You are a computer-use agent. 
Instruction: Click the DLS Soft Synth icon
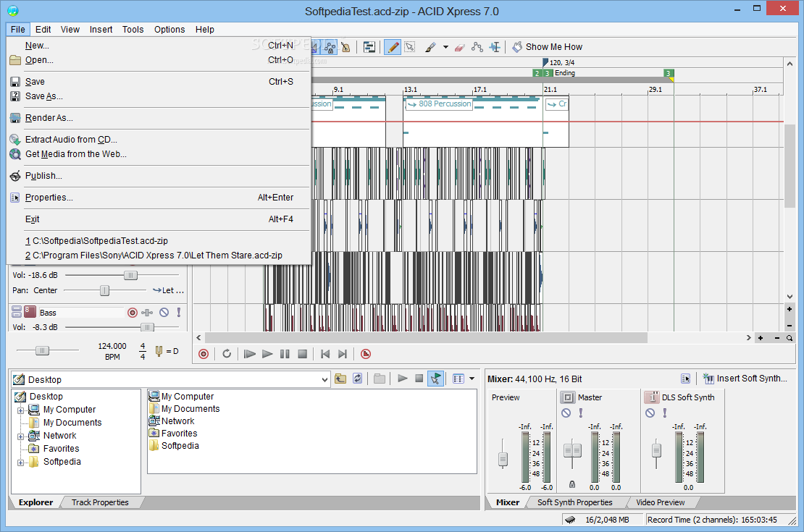pos(652,397)
